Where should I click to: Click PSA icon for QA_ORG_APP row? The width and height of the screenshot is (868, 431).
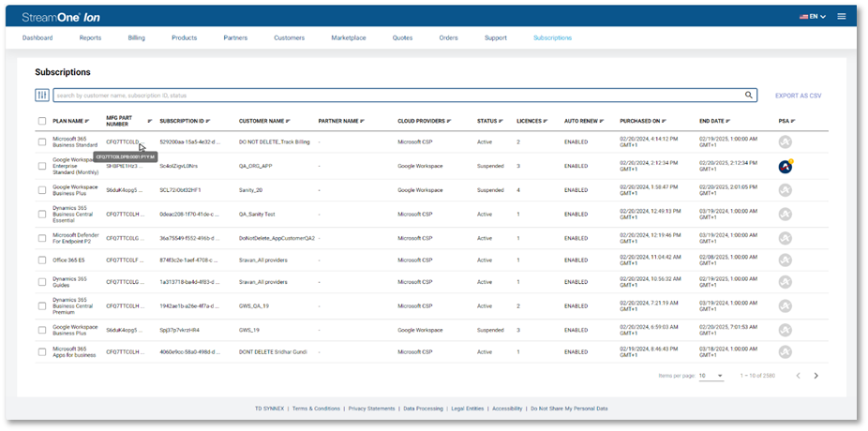tap(785, 166)
